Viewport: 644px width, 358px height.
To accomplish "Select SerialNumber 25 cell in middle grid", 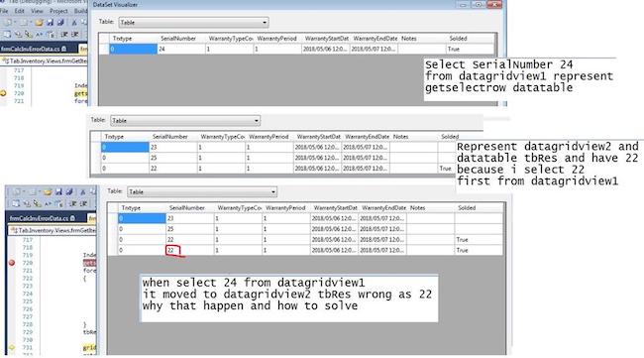I will pos(173,158).
